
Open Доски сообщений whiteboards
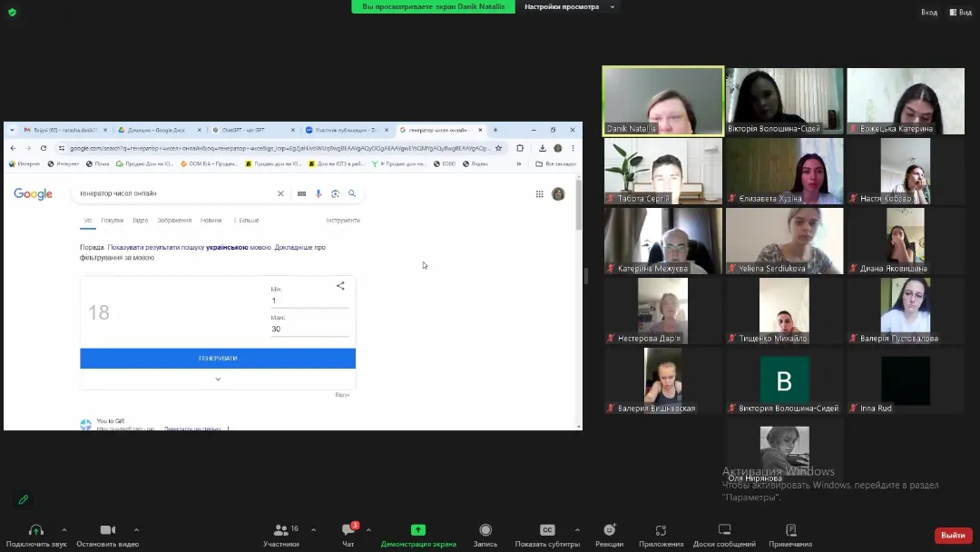click(724, 530)
